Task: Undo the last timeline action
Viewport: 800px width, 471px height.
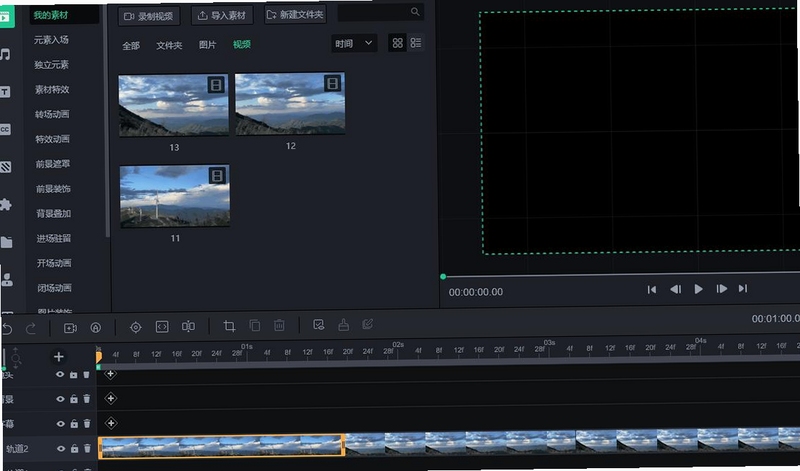Action: click(x=7, y=328)
